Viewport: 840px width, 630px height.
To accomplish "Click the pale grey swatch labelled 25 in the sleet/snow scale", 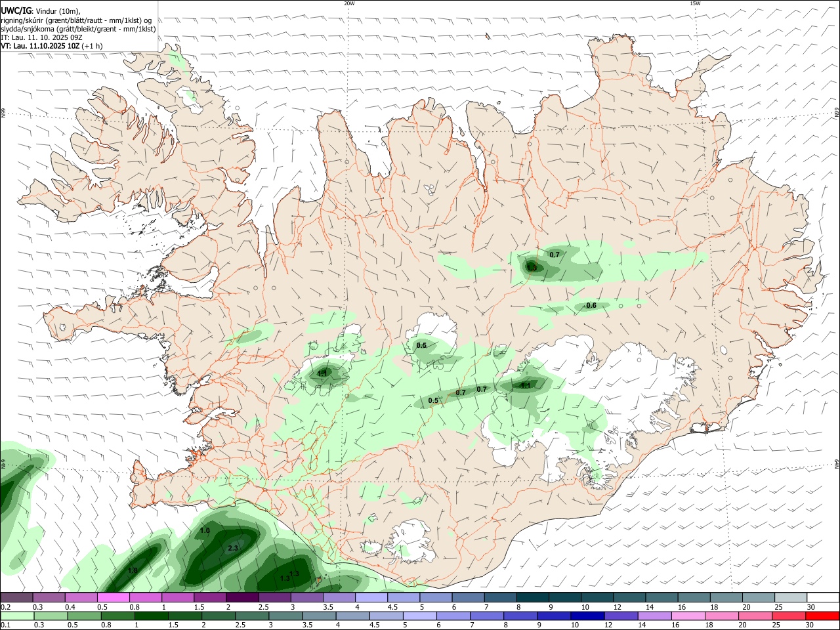I will coord(790,597).
